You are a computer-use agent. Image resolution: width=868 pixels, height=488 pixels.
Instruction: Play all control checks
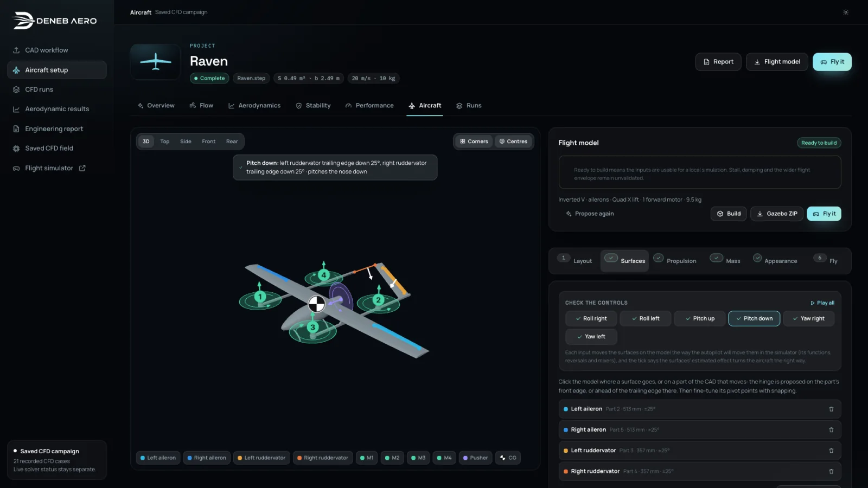pos(822,303)
